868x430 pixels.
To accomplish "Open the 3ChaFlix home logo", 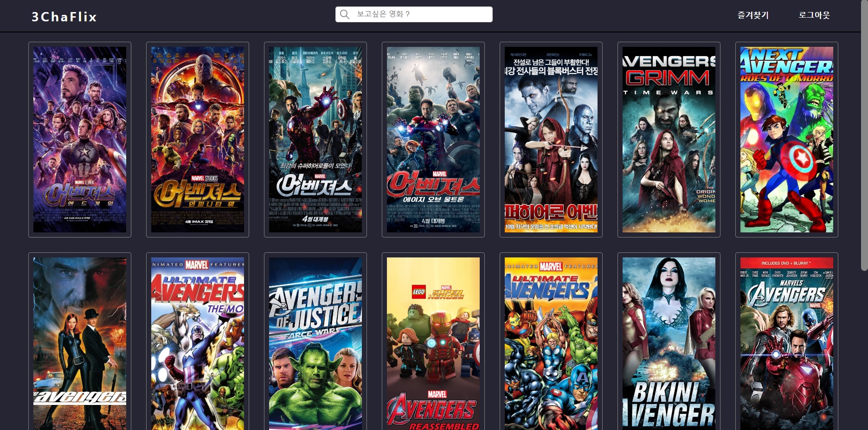I will 64,17.
